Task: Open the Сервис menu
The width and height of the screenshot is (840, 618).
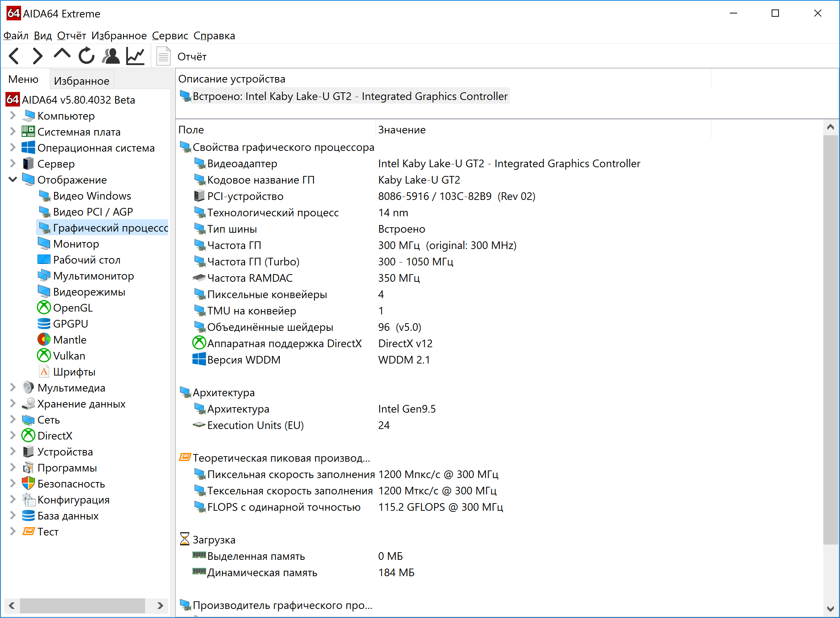Action: 170,36
